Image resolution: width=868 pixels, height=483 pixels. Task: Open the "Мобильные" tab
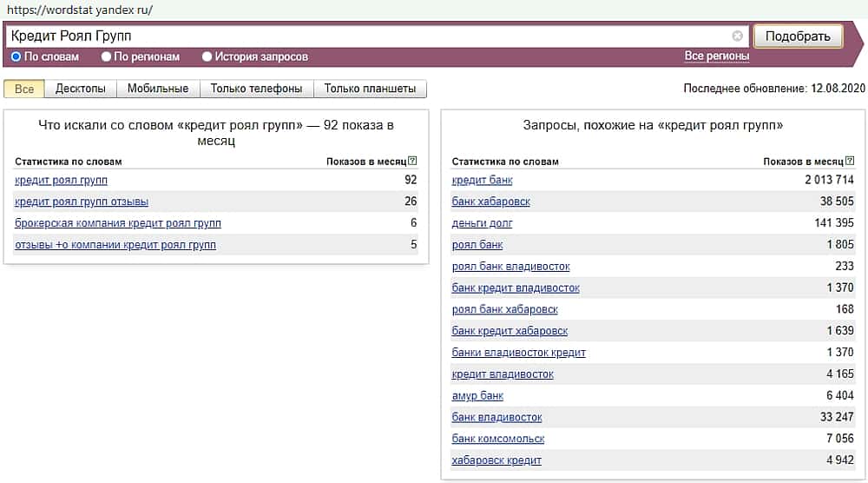pos(158,89)
